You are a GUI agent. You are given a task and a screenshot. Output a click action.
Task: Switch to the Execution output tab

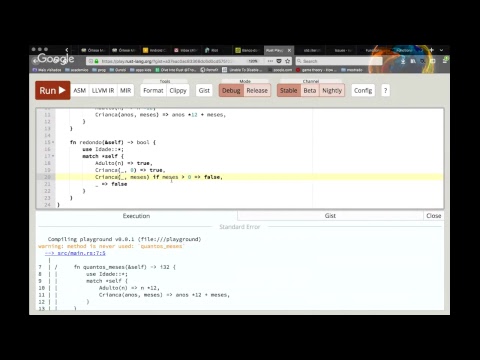pos(137,216)
